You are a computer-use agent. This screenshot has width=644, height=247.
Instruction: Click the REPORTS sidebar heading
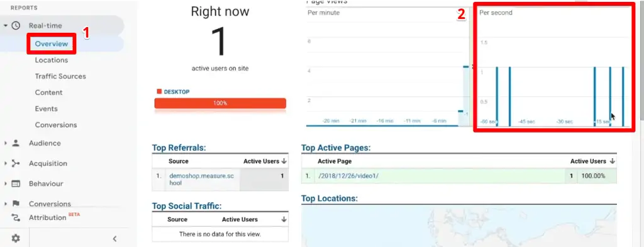click(24, 8)
